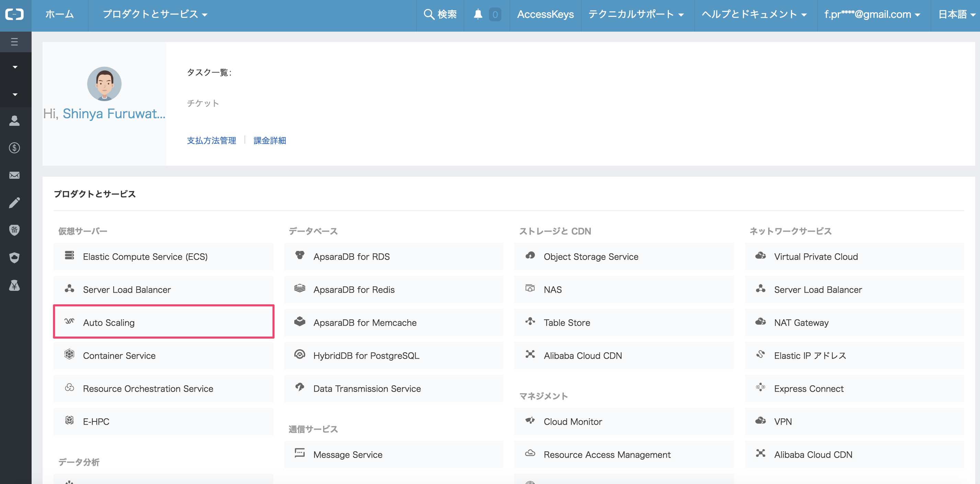Expand the second sidebar collapse arrow
This screenshot has width=980, height=484.
click(x=15, y=95)
